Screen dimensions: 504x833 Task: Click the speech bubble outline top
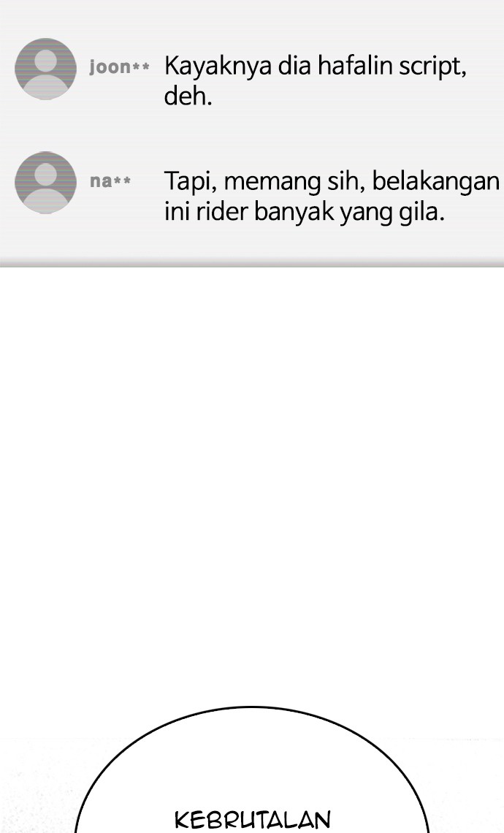(x=252, y=707)
